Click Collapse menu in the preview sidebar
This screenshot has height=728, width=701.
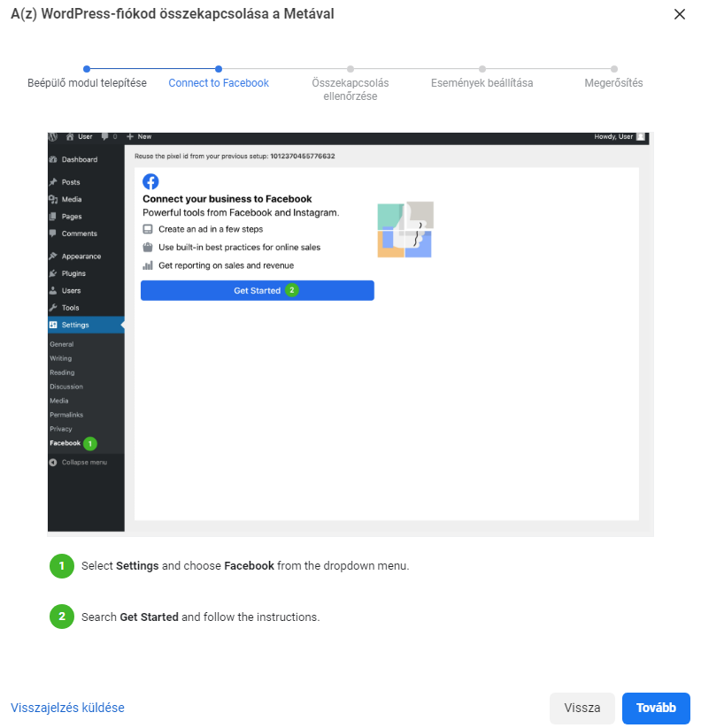(79, 463)
